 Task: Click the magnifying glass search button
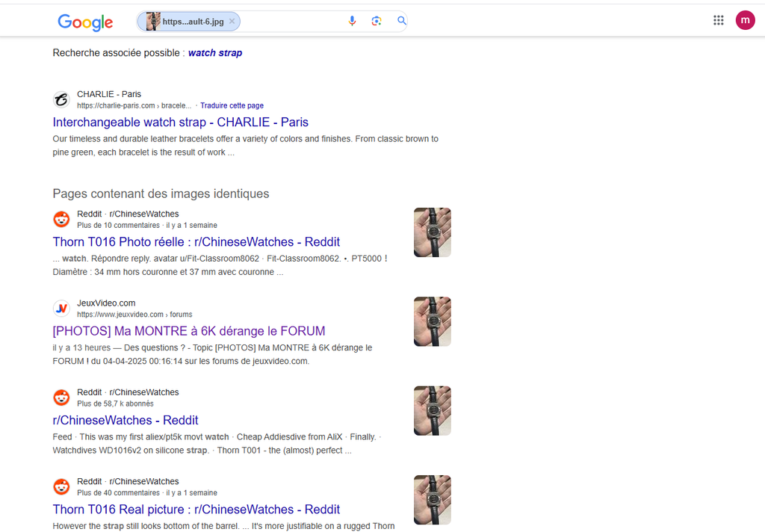point(402,21)
